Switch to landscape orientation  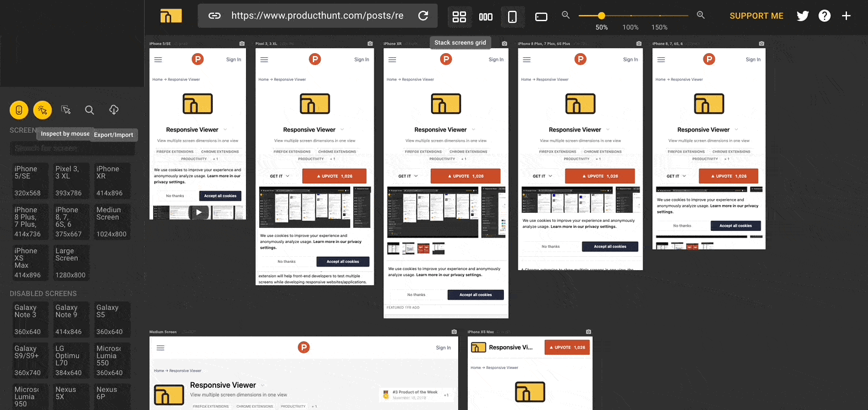pos(541,17)
